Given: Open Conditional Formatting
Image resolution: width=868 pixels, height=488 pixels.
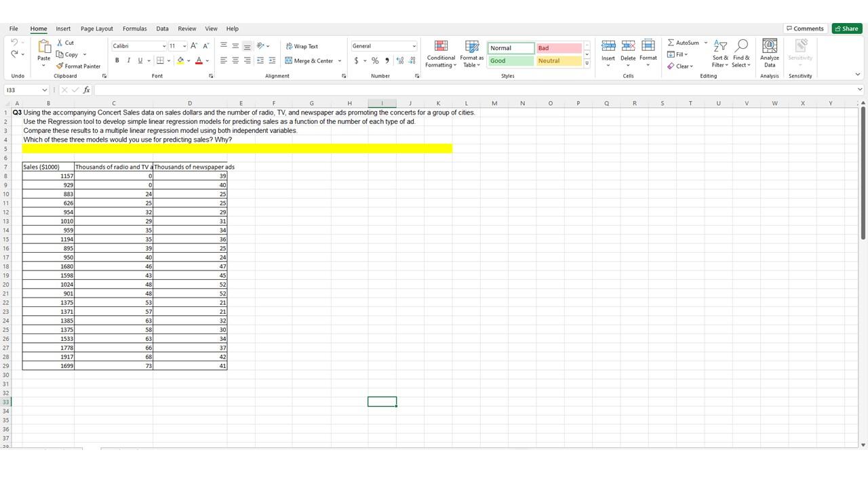Looking at the screenshot, I should (x=441, y=54).
